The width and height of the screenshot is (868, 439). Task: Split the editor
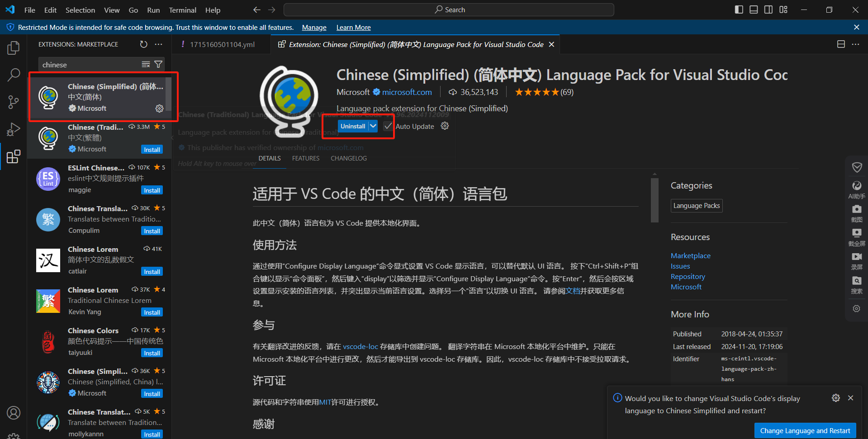(841, 44)
